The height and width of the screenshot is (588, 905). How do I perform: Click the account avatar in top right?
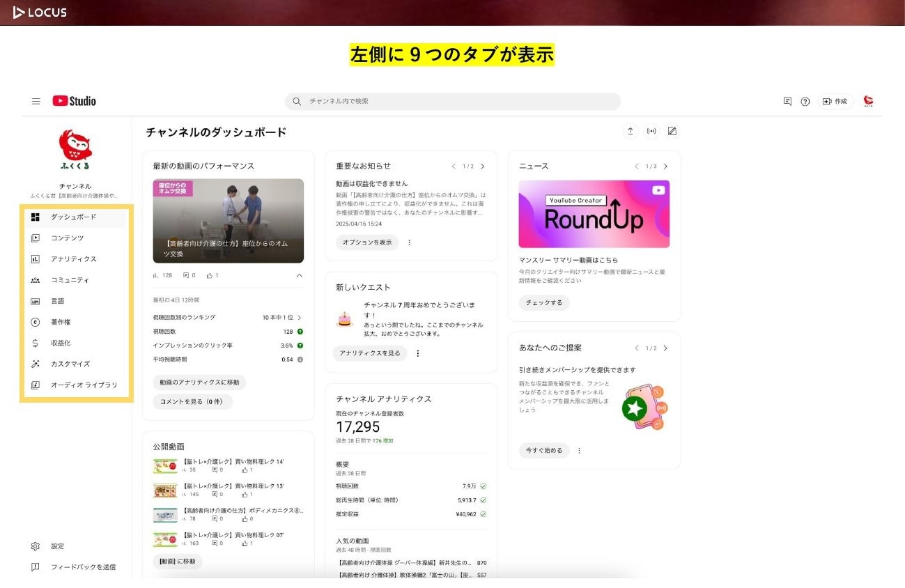868,101
